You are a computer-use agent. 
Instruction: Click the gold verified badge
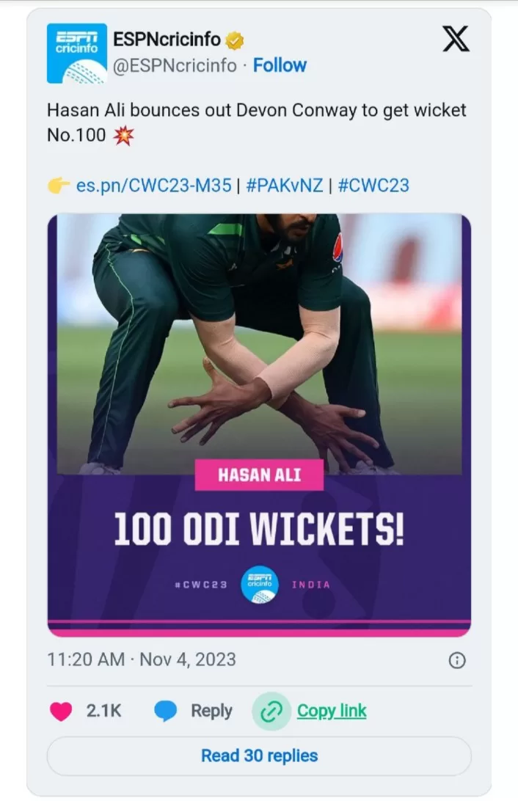[235, 40]
